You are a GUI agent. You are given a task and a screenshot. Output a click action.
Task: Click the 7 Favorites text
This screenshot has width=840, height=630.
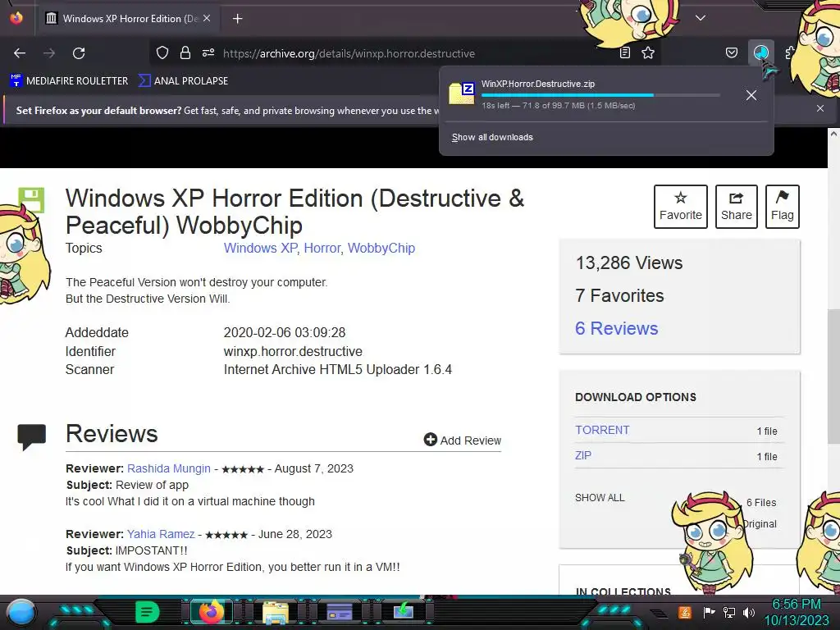(619, 295)
